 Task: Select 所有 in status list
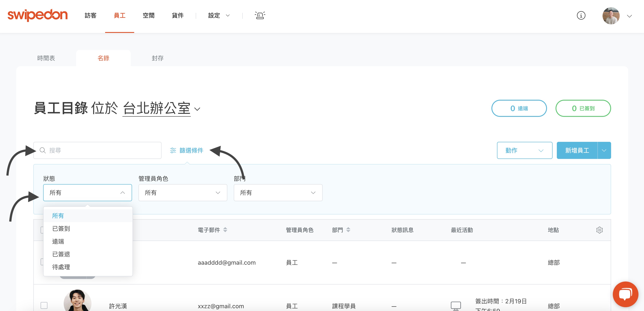pos(88,216)
